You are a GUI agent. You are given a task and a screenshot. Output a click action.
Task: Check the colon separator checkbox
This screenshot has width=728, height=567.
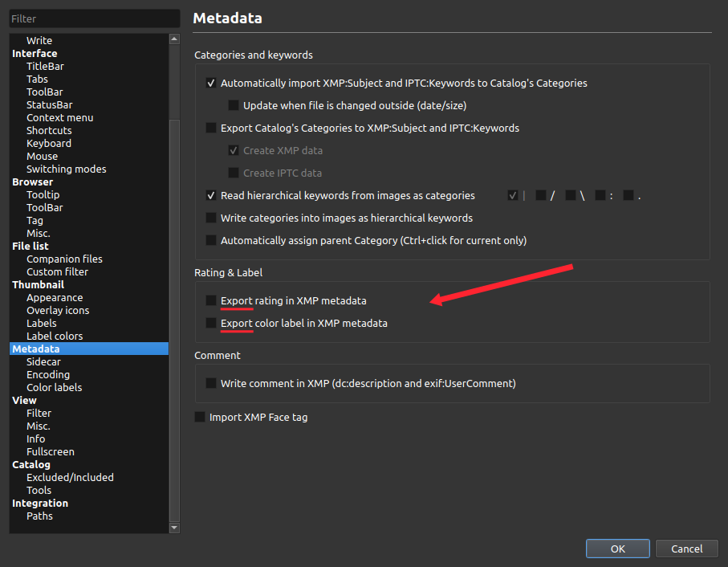(x=600, y=195)
